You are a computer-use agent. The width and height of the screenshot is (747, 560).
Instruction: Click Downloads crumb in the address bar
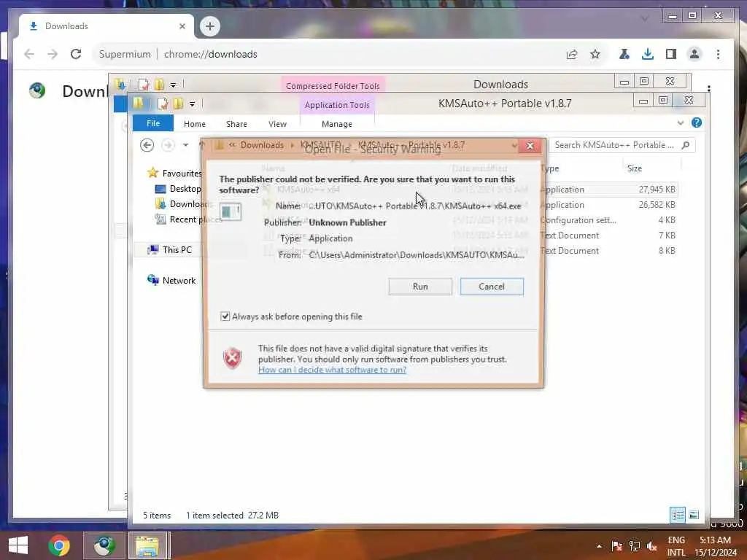262,145
